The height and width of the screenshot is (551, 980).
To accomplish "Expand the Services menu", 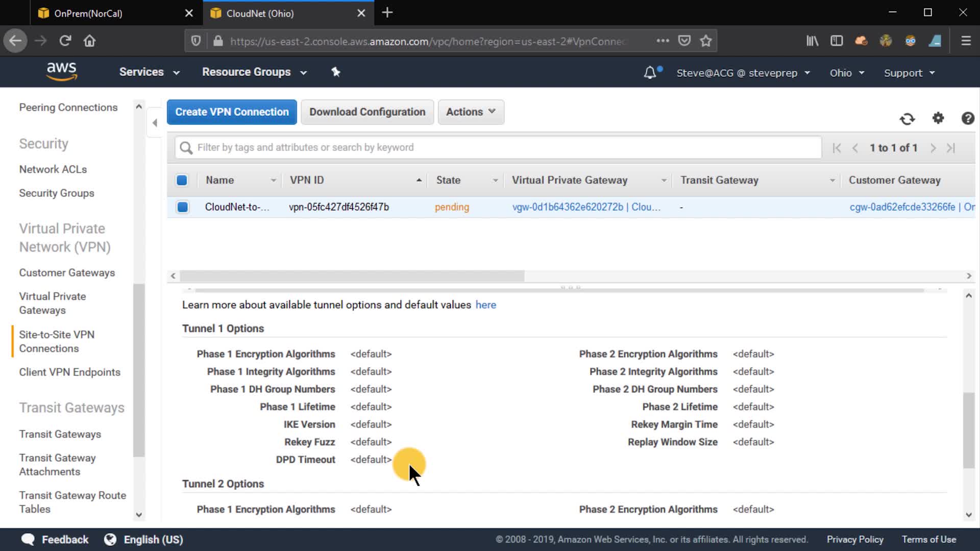I will point(149,72).
